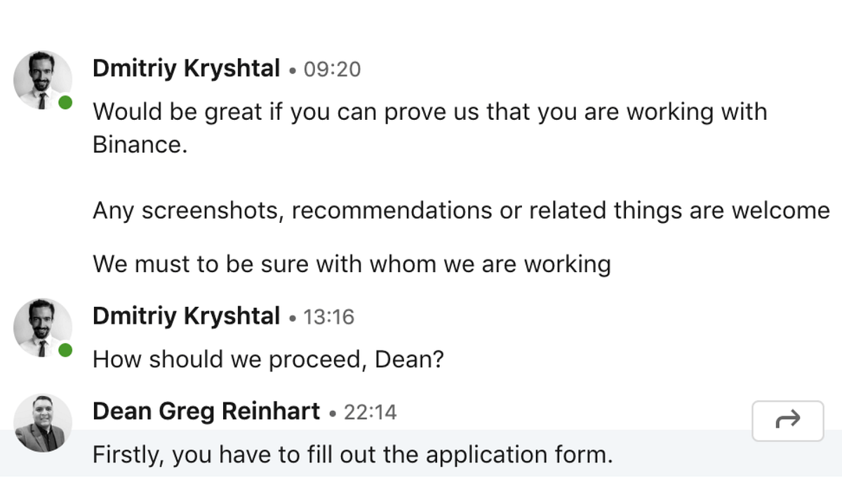
Task: Click the word "Binance." in the first message
Action: click(x=140, y=145)
